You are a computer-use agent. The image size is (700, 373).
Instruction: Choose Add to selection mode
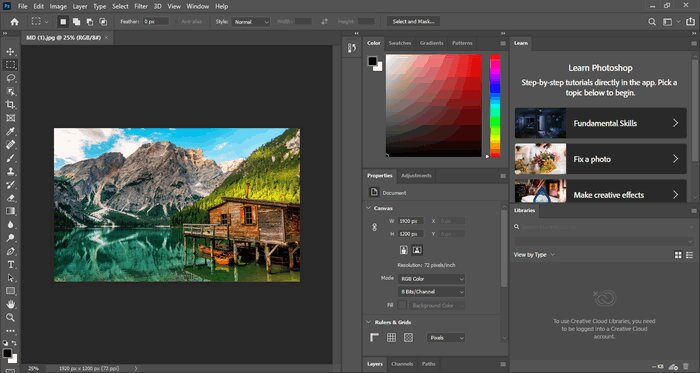click(x=76, y=21)
